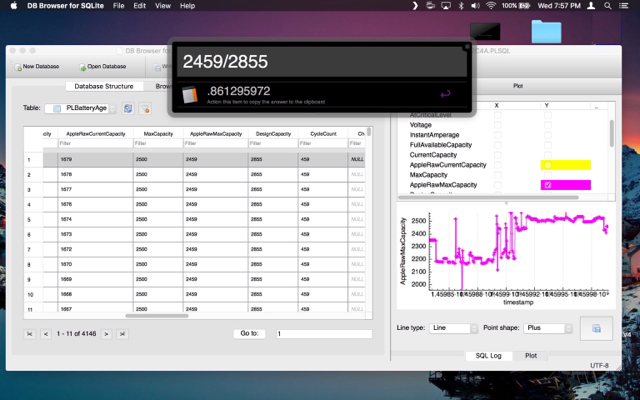Click the plot column list vertical scrollbar
Screen dimensions: 640x400
coord(611,133)
